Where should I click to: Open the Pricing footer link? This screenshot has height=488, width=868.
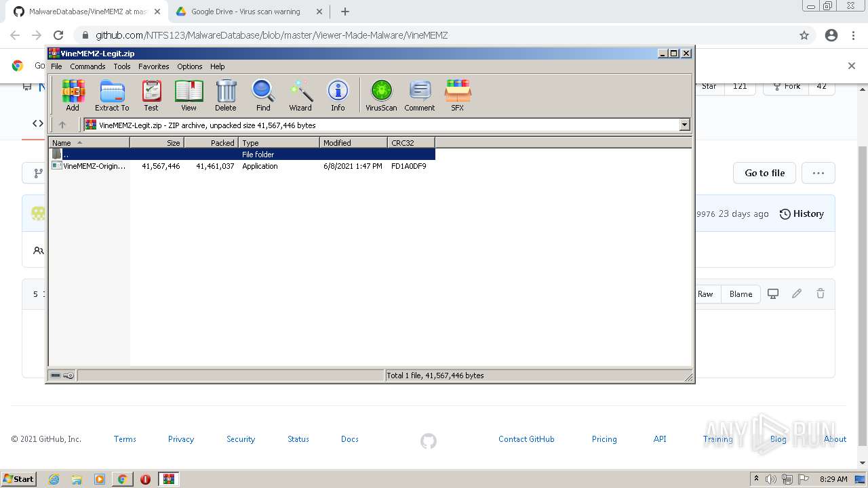pos(604,439)
